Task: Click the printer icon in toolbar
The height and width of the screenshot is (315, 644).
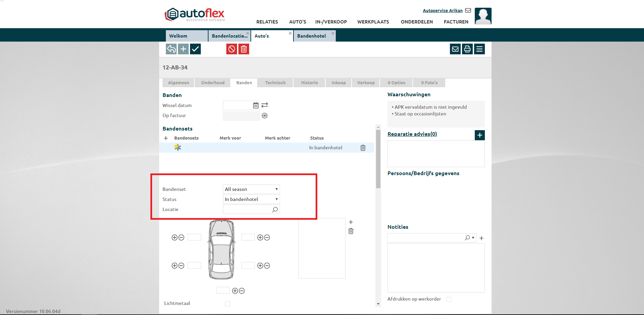Action: coord(467,49)
